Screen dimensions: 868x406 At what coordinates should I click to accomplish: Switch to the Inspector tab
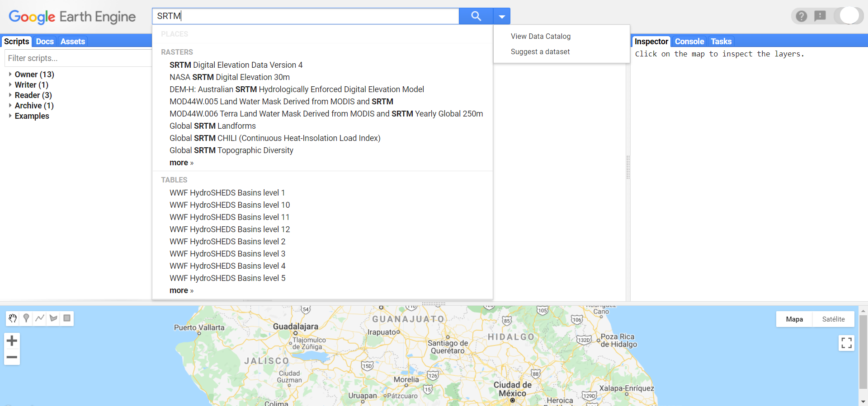(651, 42)
